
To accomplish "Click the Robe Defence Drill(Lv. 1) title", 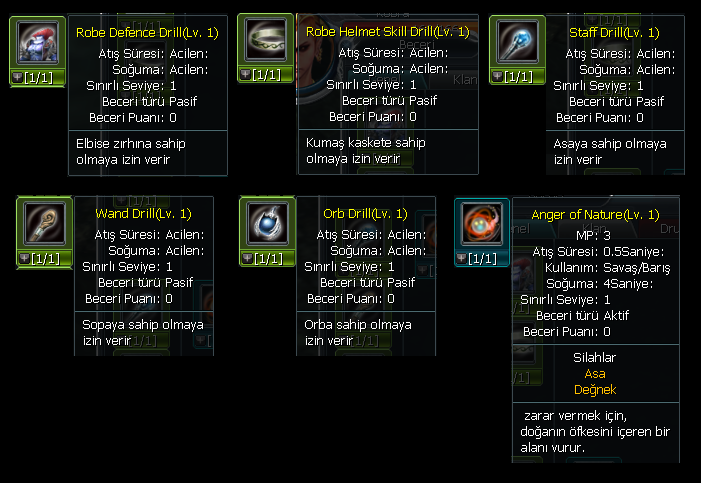I will 147,32.
